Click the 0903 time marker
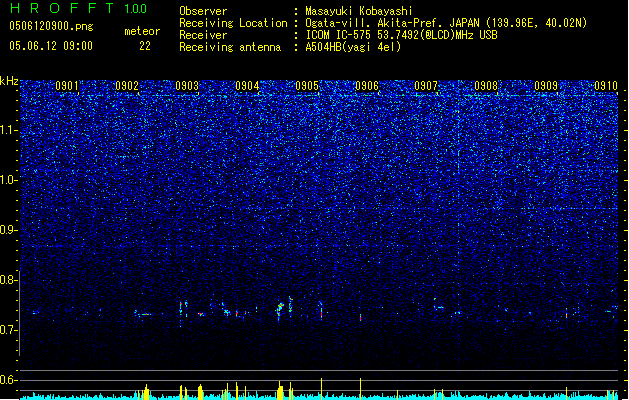This screenshot has height=400, width=629. (187, 86)
